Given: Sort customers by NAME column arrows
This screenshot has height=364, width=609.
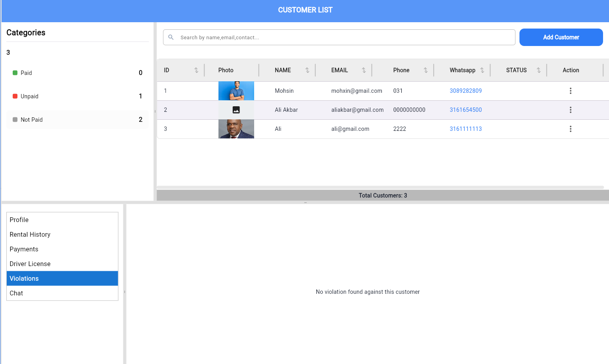Looking at the screenshot, I should click(x=307, y=70).
